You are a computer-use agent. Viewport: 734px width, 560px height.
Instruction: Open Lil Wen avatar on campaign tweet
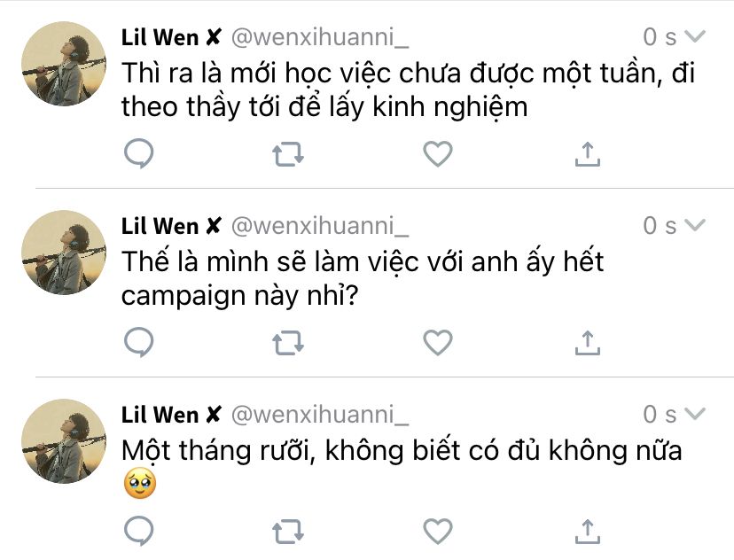(64, 253)
